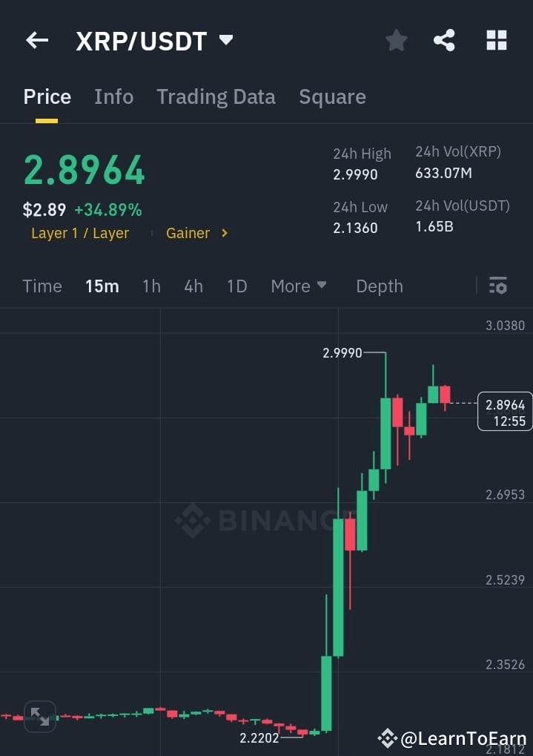Screen dimensions: 533x756
Task: Open the Trading Data tab
Action: click(216, 96)
